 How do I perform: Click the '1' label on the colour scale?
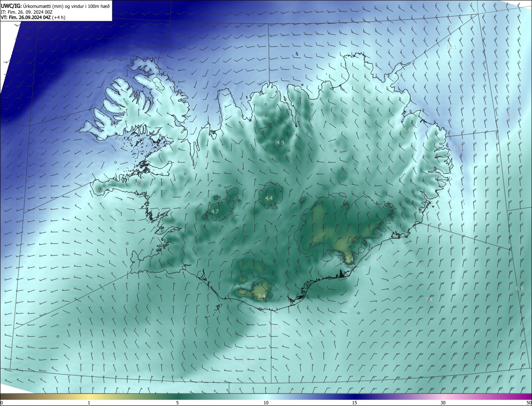coord(89,403)
